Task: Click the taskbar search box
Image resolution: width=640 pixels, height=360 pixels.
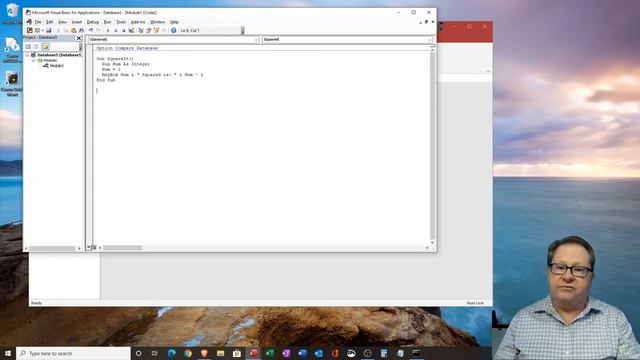Action: click(73, 353)
